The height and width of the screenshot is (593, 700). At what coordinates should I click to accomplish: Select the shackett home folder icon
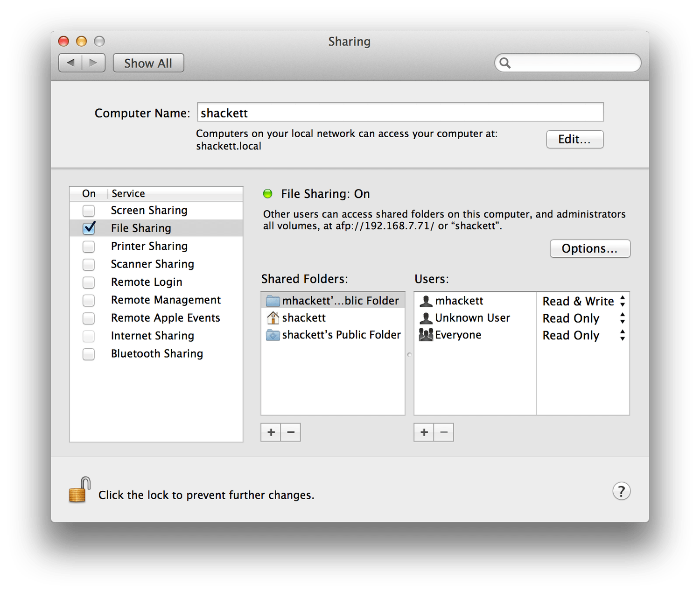pos(273,318)
